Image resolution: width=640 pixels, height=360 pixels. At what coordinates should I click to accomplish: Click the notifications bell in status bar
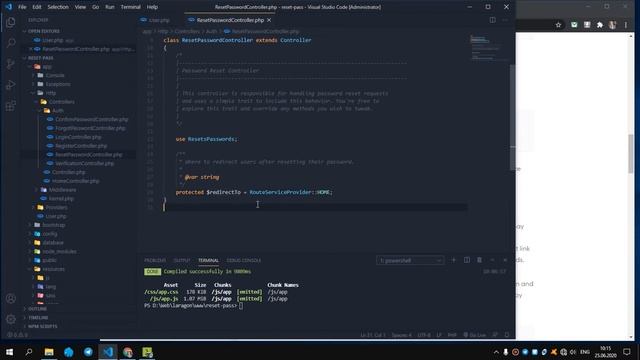coord(507,335)
